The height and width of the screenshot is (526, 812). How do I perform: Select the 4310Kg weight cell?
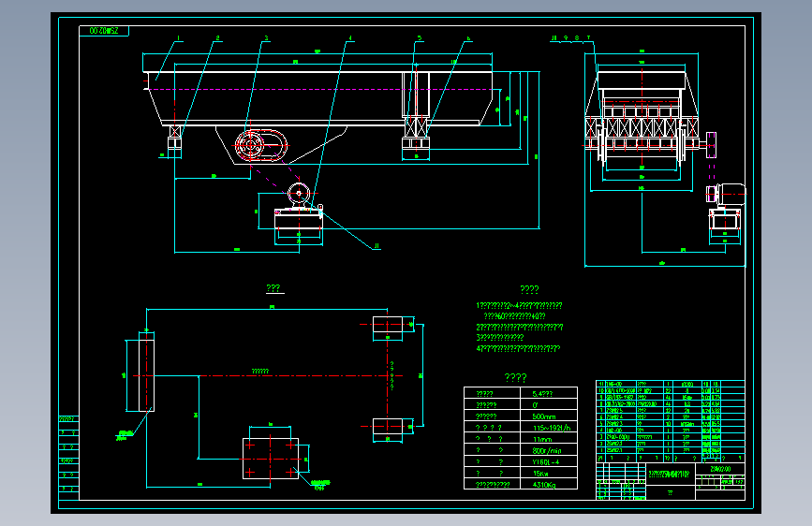(549, 485)
